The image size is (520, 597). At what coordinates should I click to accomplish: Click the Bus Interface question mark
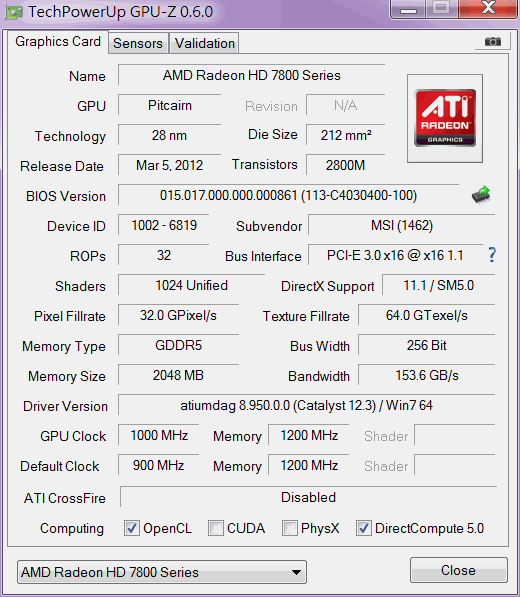click(x=492, y=255)
